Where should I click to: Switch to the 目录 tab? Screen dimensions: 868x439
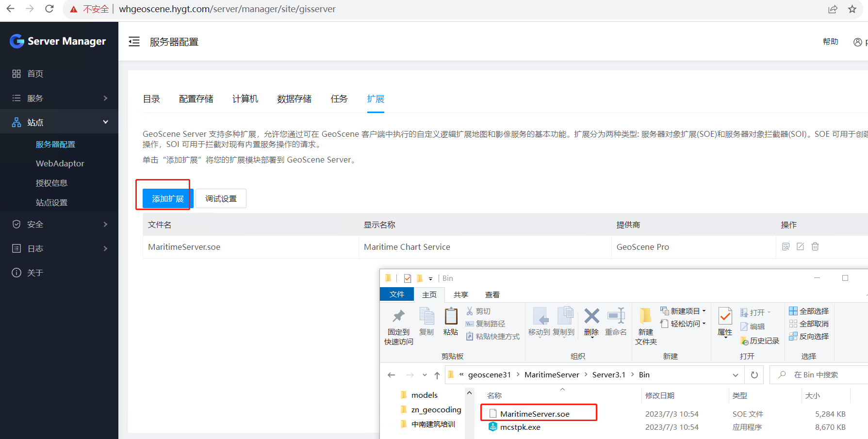pos(151,99)
